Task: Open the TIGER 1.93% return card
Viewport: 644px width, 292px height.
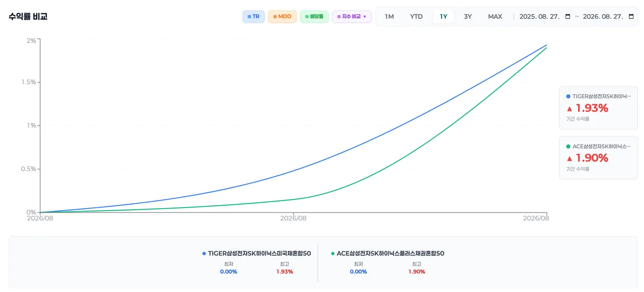Action: point(598,108)
